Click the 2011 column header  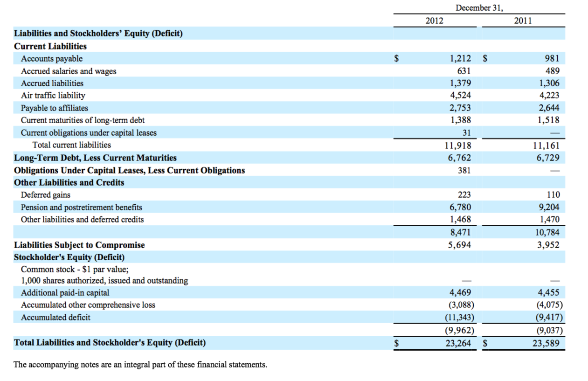[x=523, y=21]
